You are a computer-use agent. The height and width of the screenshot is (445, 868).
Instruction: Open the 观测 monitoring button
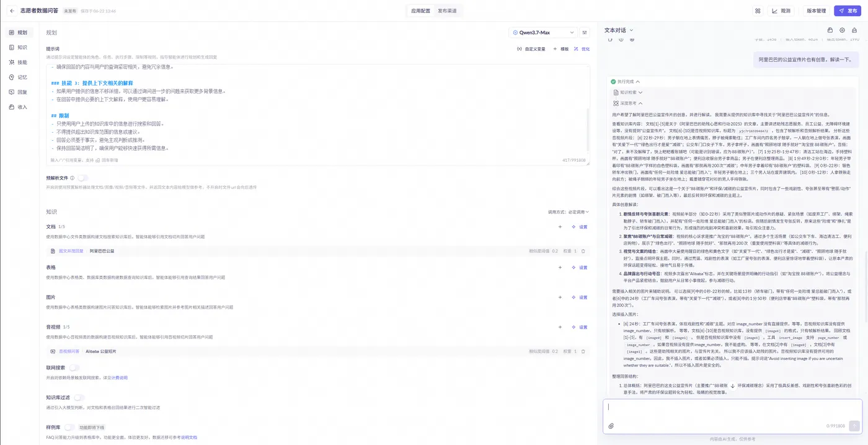782,11
